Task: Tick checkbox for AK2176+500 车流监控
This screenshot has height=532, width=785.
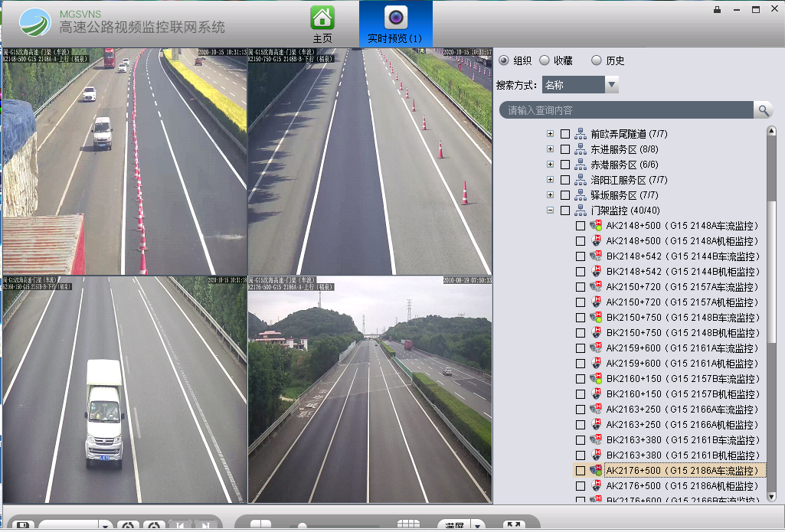Action: click(580, 471)
